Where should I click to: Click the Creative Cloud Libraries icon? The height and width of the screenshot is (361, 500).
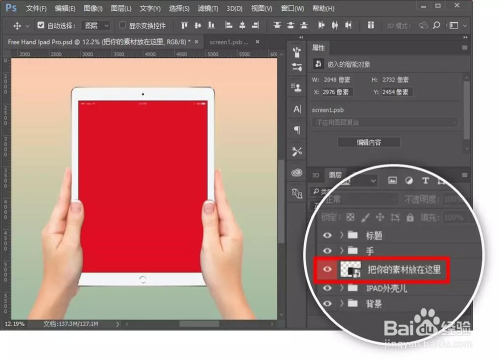coord(297,172)
